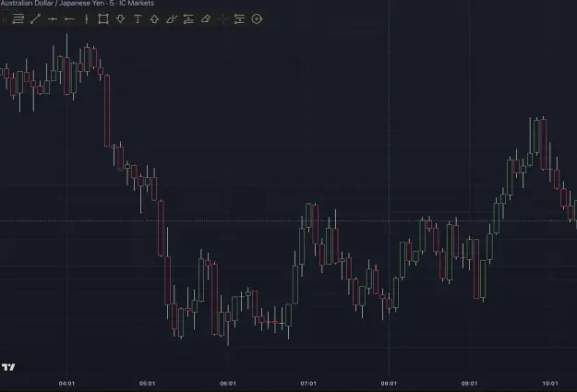Image resolution: width=577 pixels, height=392 pixels.
Task: Select the Arrow Mark Up tool
Action: click(154, 19)
